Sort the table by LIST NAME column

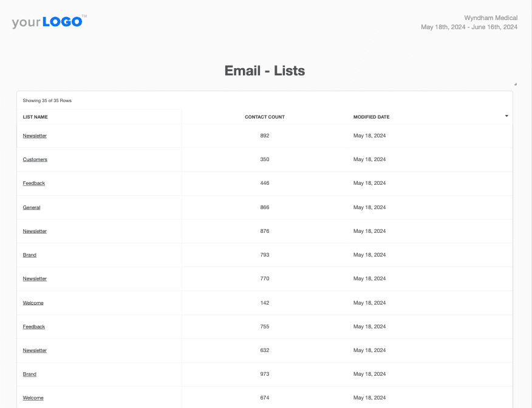click(35, 117)
